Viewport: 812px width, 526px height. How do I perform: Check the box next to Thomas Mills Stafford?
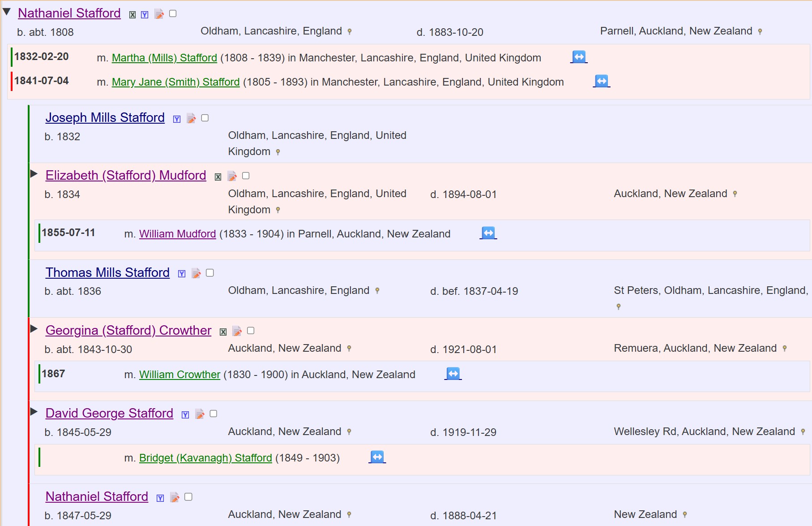(210, 273)
